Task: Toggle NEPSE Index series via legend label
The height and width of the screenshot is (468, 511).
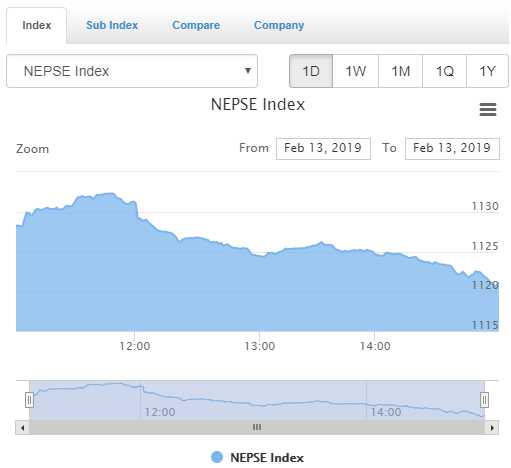Action: tap(267, 457)
